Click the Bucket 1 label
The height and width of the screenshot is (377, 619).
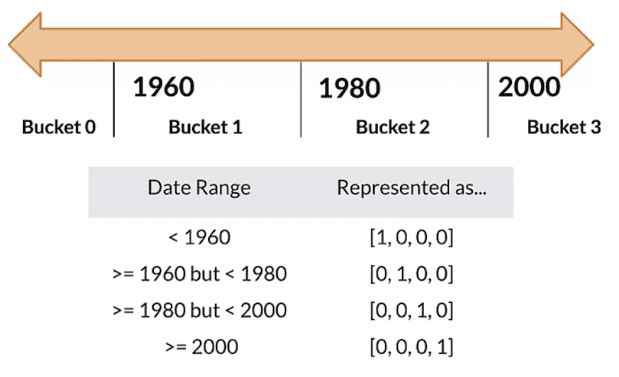tap(205, 127)
